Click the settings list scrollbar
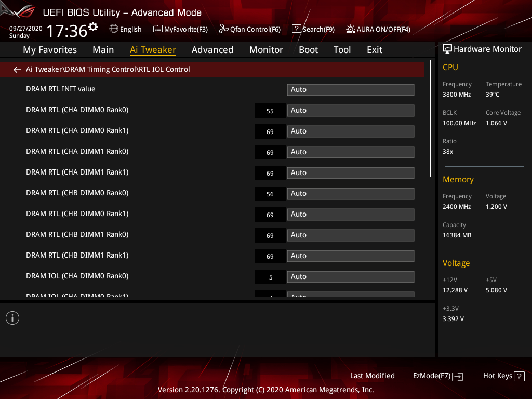The width and height of the screenshot is (532, 399). click(430, 118)
